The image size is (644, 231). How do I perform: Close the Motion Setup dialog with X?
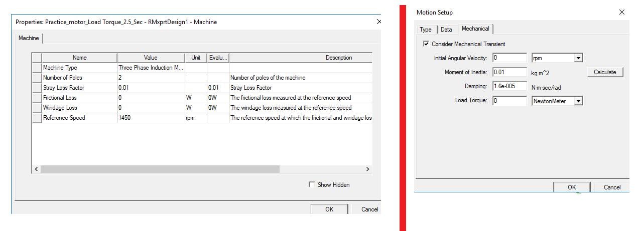[x=622, y=12]
